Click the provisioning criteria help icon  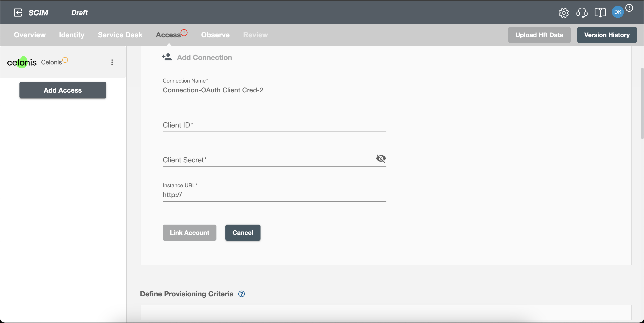point(242,294)
